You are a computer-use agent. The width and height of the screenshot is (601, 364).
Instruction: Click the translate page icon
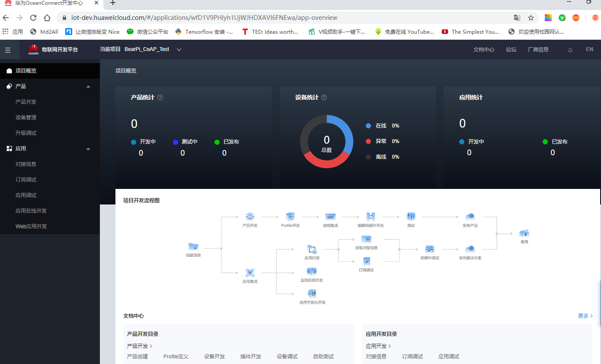click(x=517, y=18)
